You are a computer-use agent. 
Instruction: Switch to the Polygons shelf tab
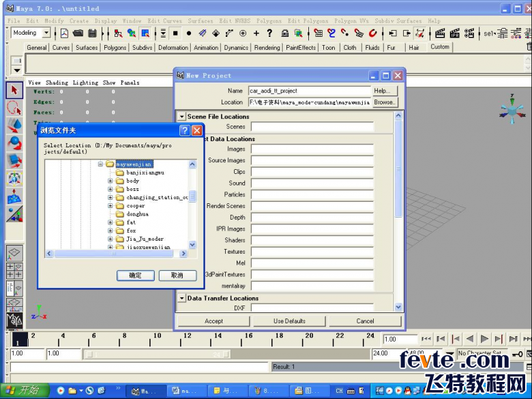115,48
